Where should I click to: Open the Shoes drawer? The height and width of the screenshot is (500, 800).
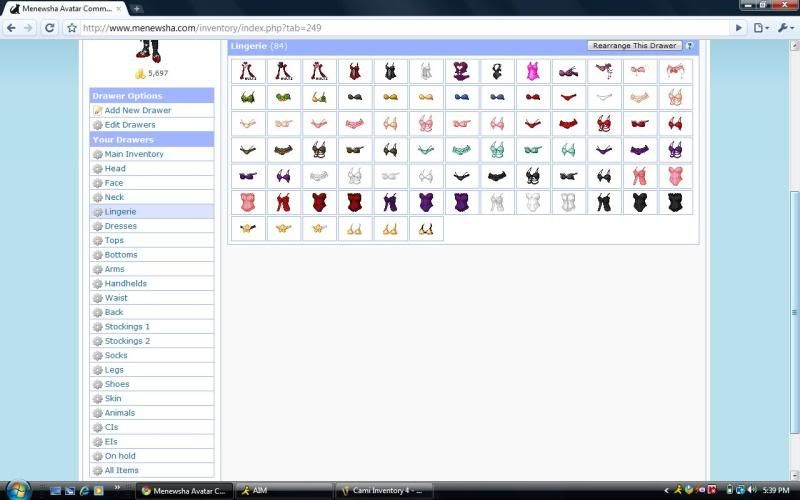[117, 384]
